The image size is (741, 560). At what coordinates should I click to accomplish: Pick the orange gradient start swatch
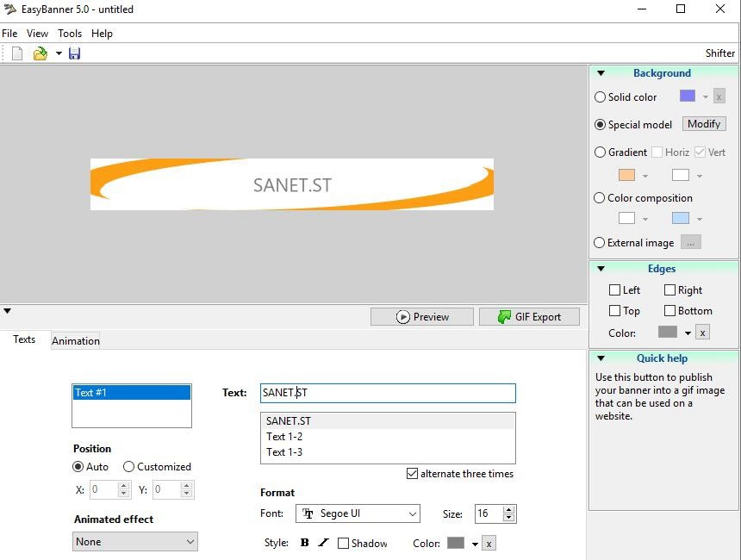(626, 176)
